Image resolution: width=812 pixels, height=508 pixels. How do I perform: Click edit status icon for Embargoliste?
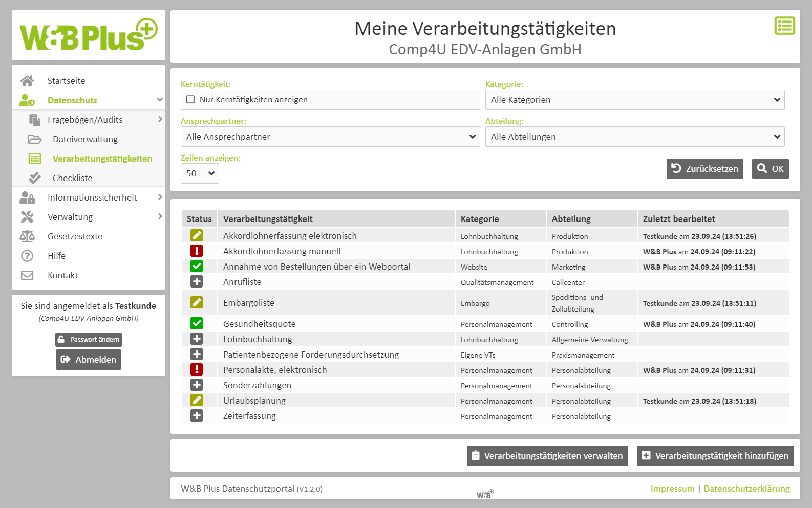[x=197, y=302]
